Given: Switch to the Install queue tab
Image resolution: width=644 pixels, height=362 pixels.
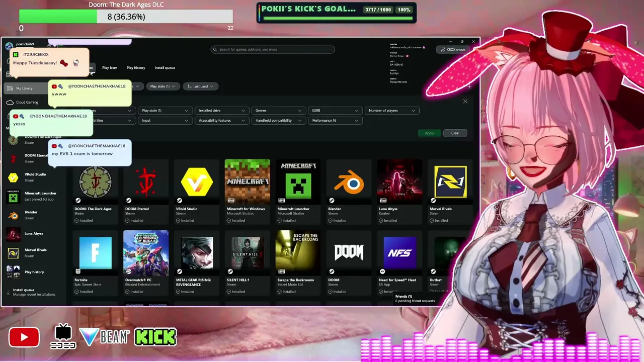Looking at the screenshot, I should 165,68.
